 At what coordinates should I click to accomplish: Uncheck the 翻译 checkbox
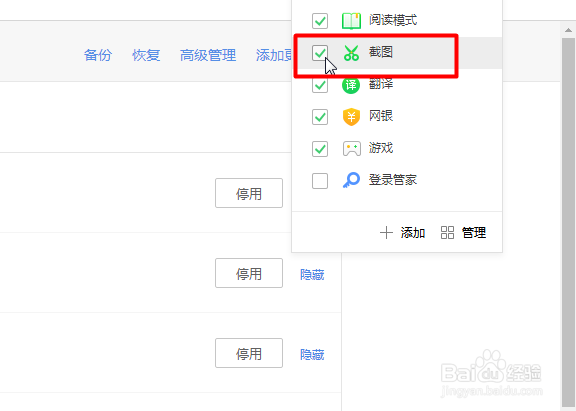(320, 85)
